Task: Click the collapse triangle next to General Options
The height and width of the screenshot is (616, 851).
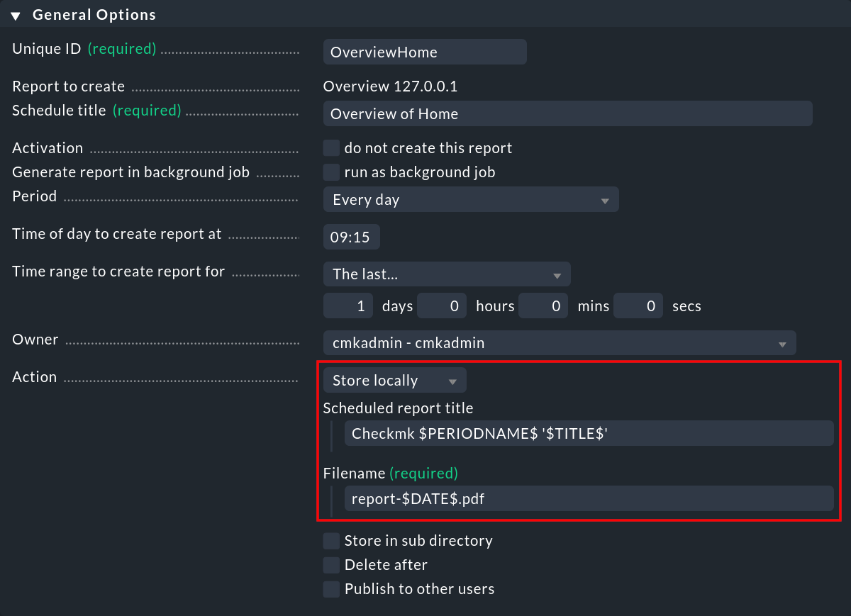Action: [16, 14]
